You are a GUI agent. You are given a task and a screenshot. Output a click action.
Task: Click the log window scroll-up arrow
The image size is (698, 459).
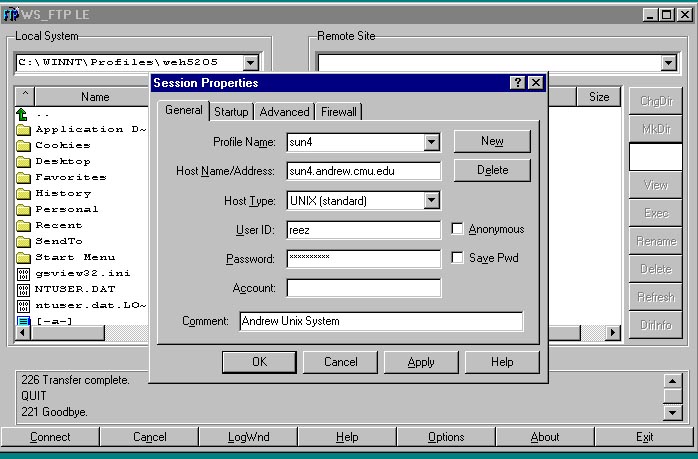[672, 382]
